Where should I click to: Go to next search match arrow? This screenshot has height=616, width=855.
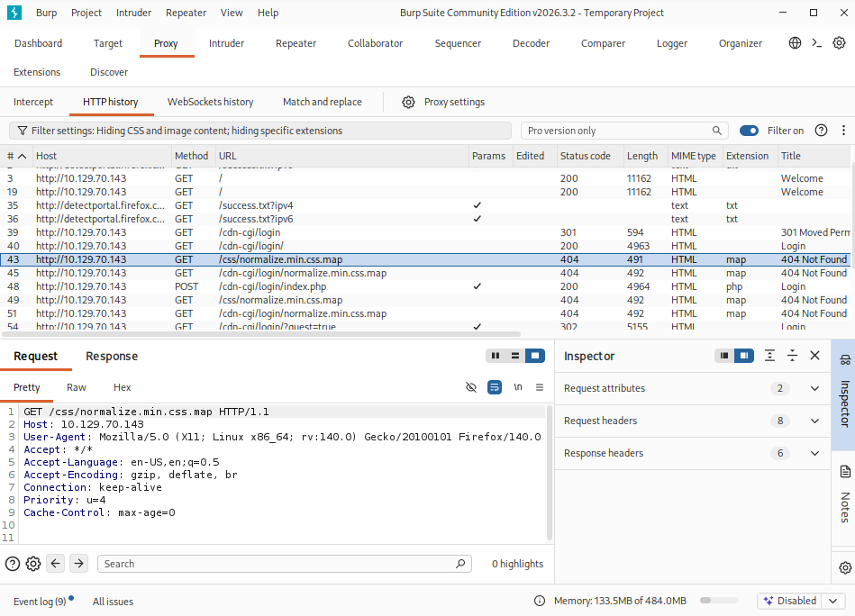(x=79, y=563)
